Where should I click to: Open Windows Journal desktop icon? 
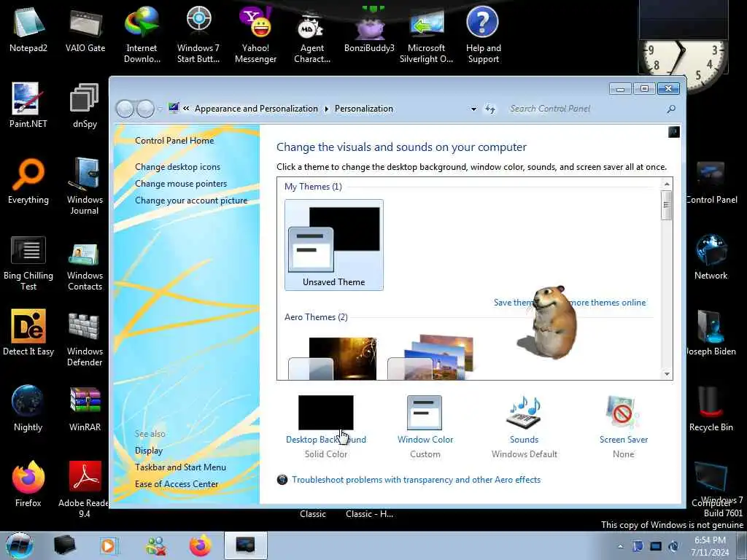tap(85, 187)
